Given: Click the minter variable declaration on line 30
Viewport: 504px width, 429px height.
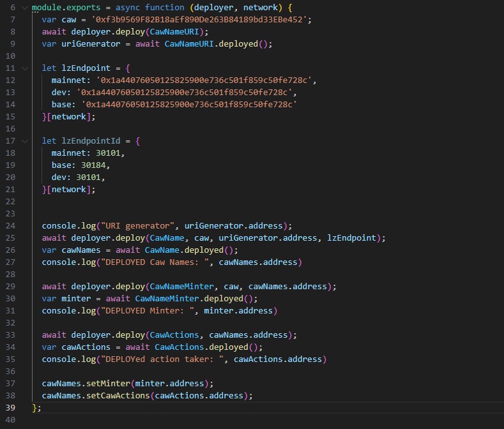Looking at the screenshot, I should 76,299.
